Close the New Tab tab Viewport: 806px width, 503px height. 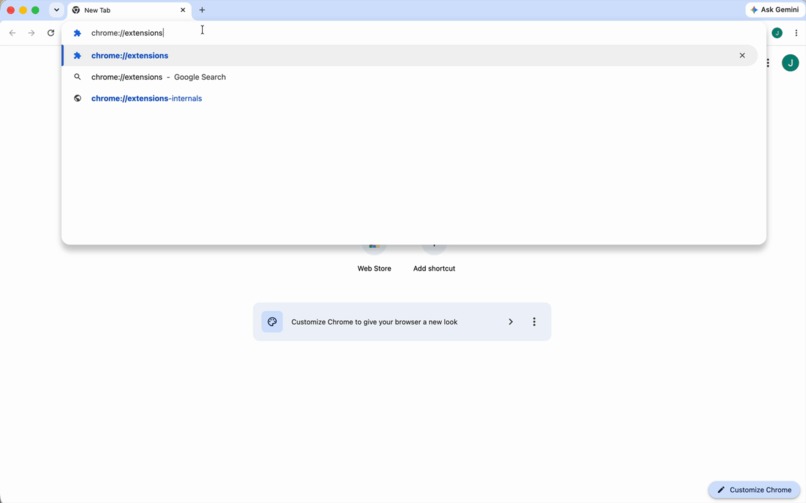point(182,10)
